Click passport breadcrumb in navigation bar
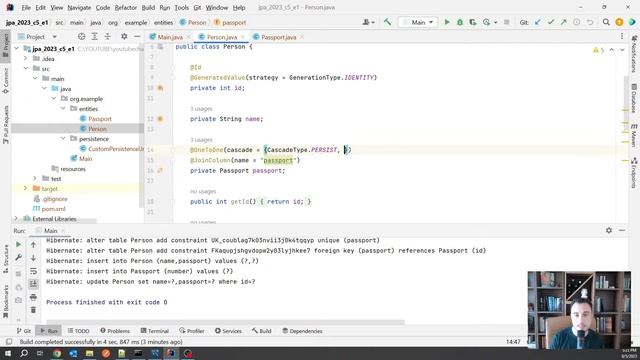Image resolution: width=640 pixels, height=360 pixels. [230, 22]
